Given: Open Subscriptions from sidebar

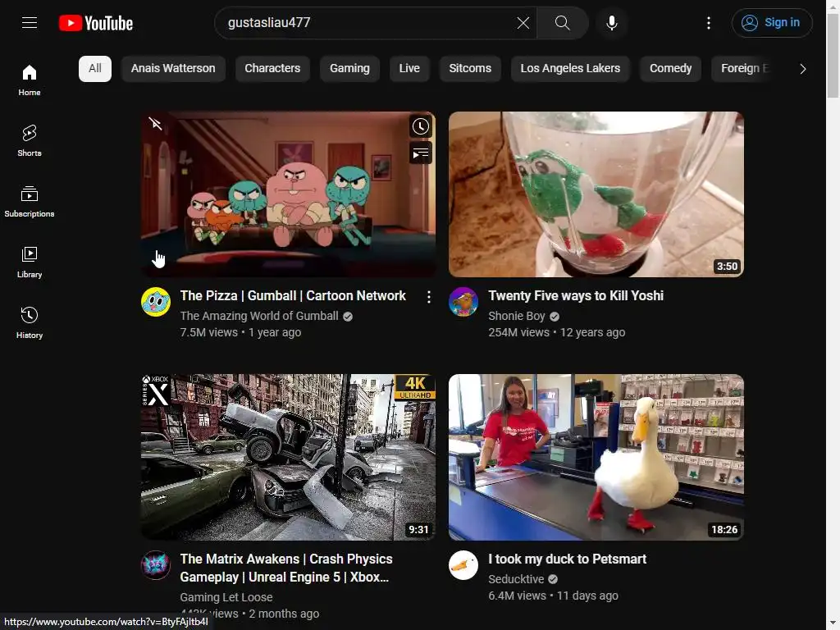Looking at the screenshot, I should click(30, 202).
